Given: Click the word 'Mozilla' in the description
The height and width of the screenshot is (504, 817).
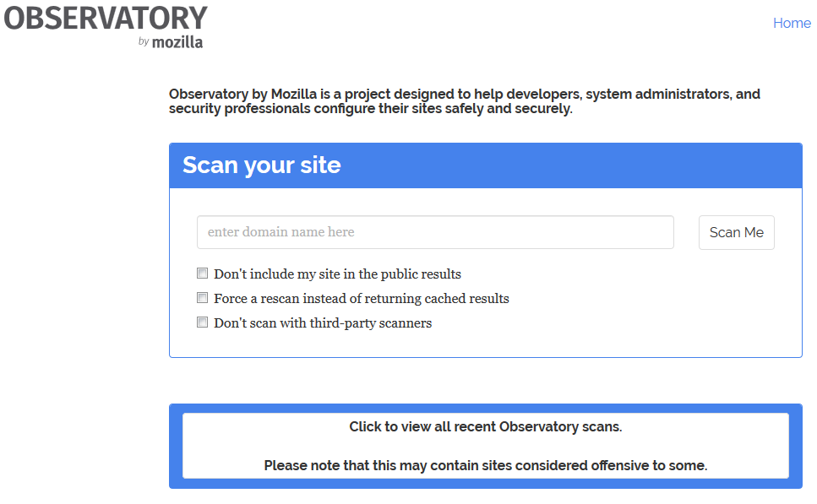Looking at the screenshot, I should (x=294, y=95).
